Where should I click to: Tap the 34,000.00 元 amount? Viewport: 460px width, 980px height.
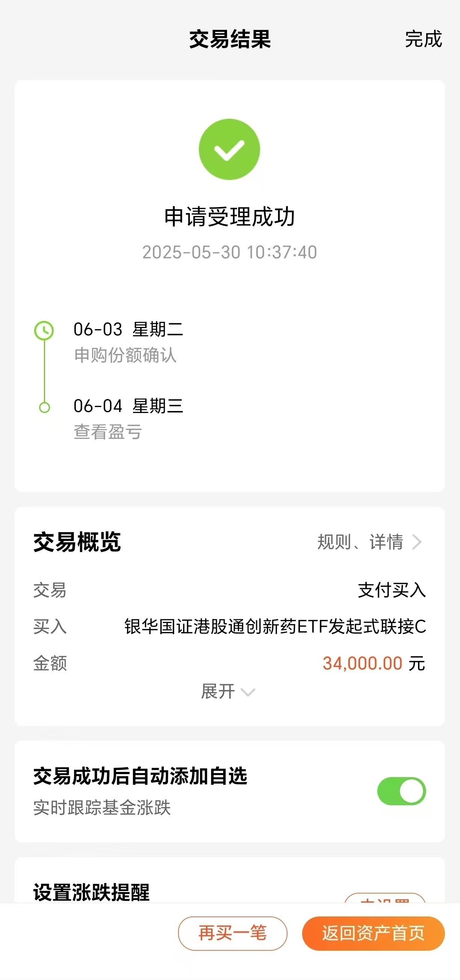[374, 664]
